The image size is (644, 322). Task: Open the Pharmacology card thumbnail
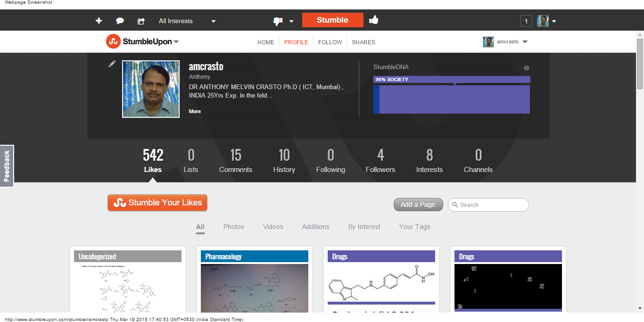255,288
